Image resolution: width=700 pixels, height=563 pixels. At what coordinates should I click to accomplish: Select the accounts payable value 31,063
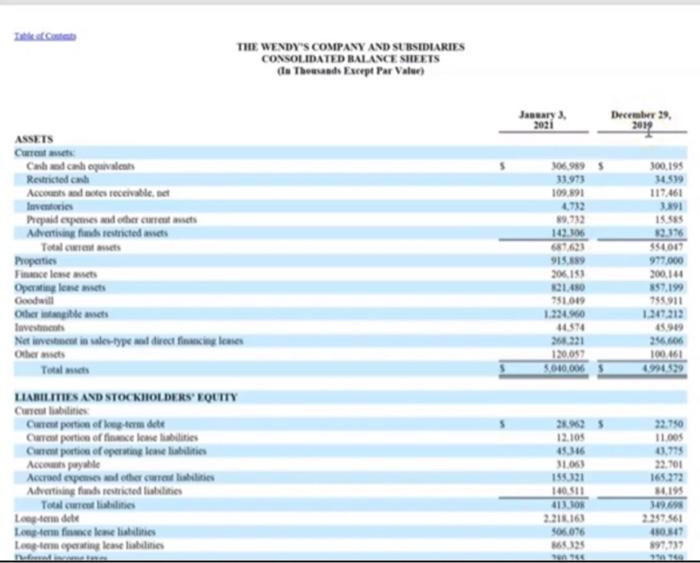coord(571,464)
